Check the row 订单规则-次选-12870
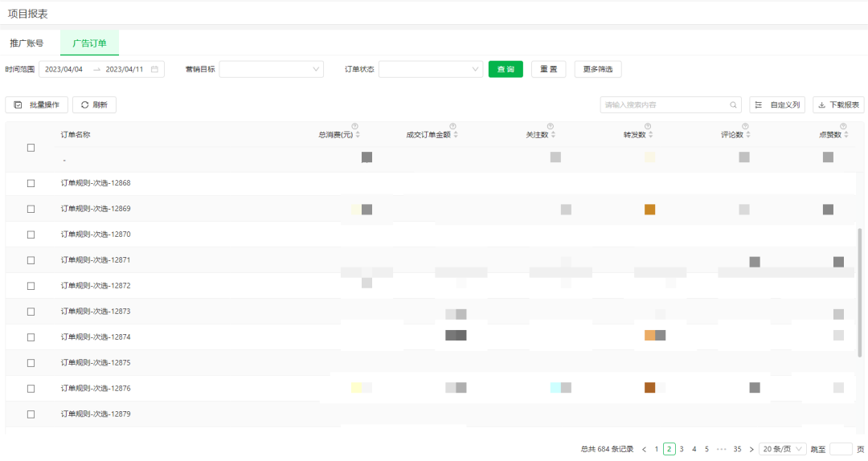 pyautogui.click(x=31, y=235)
